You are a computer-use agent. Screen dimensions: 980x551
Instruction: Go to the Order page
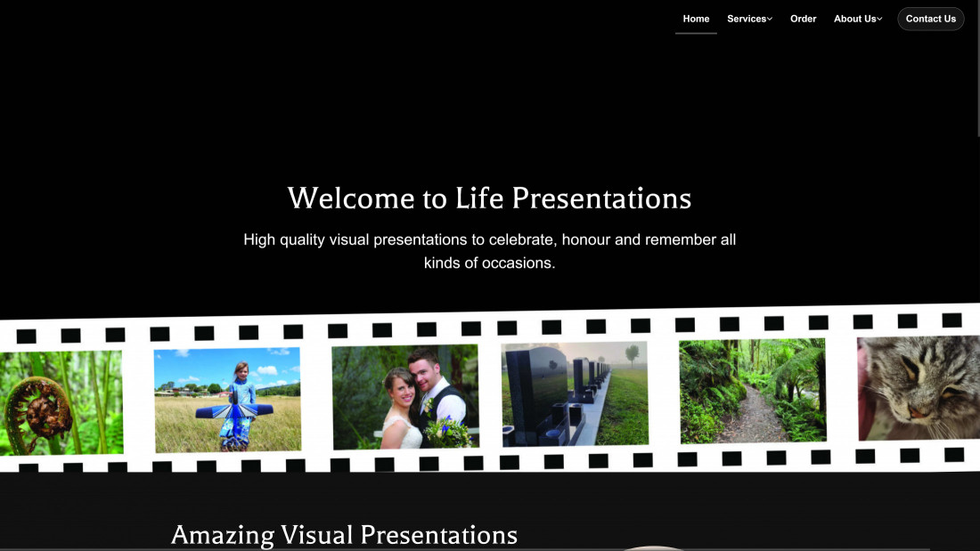point(803,19)
